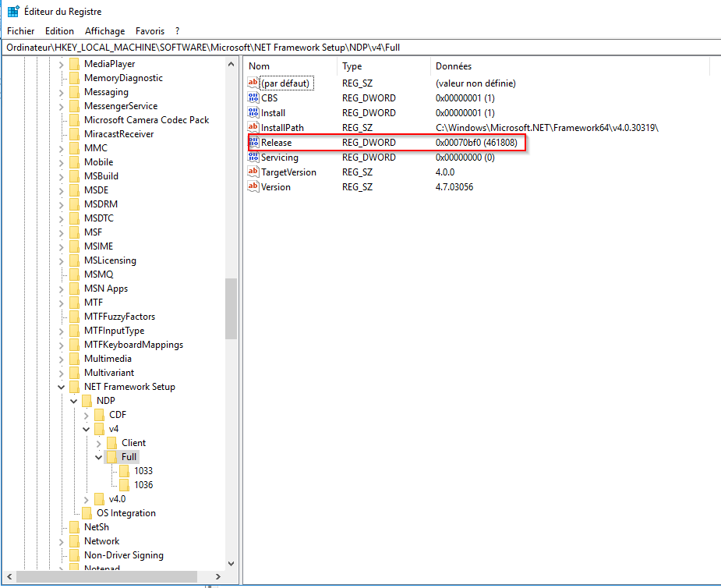Click the Registry Editor app icon in title bar

13,11
